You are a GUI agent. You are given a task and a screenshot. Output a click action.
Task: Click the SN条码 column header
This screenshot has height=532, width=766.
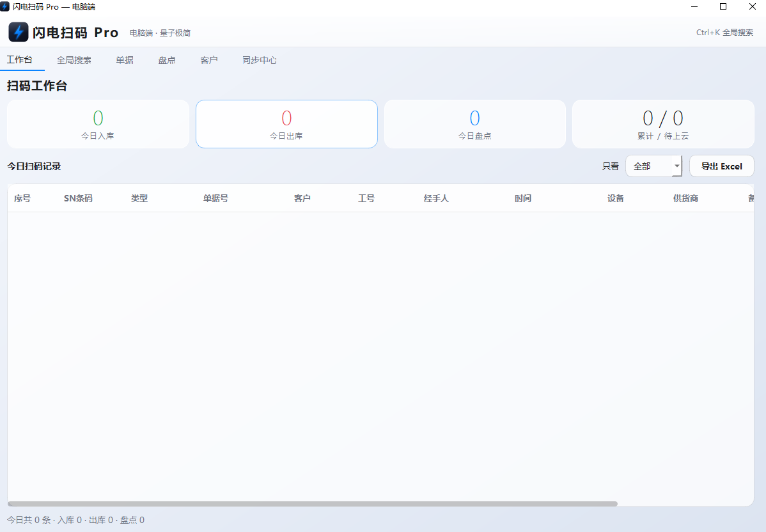(x=78, y=198)
